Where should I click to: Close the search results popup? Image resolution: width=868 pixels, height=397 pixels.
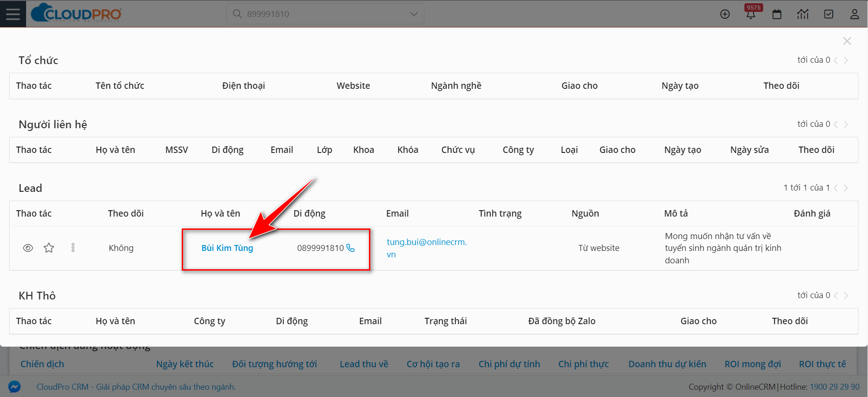coord(847,41)
